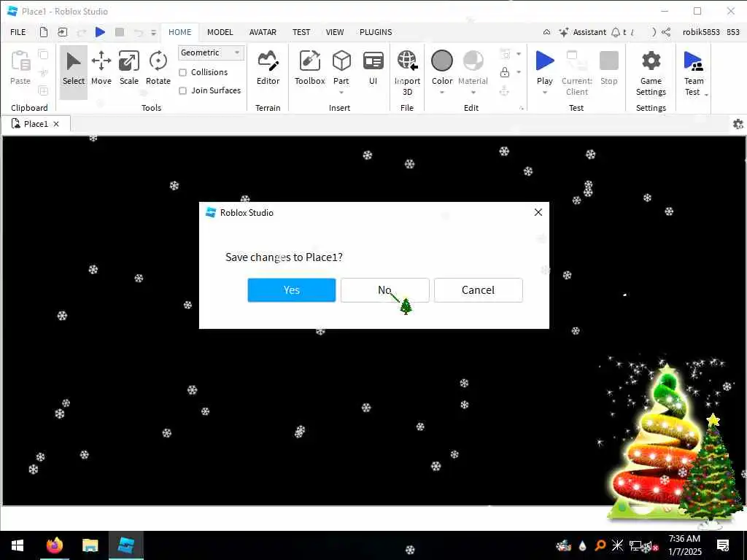Switch to the HOME ribbon tab
This screenshot has height=560, width=747.
tap(180, 32)
